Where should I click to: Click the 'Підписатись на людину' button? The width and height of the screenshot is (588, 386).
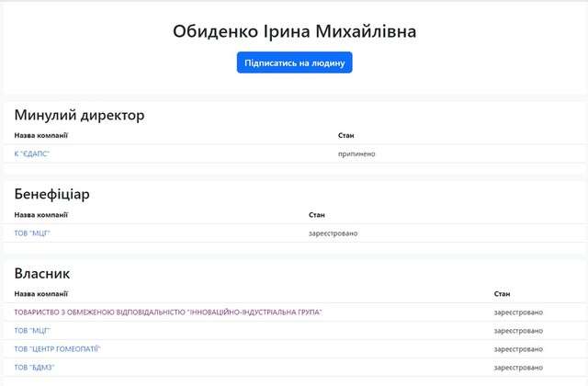coord(294,62)
